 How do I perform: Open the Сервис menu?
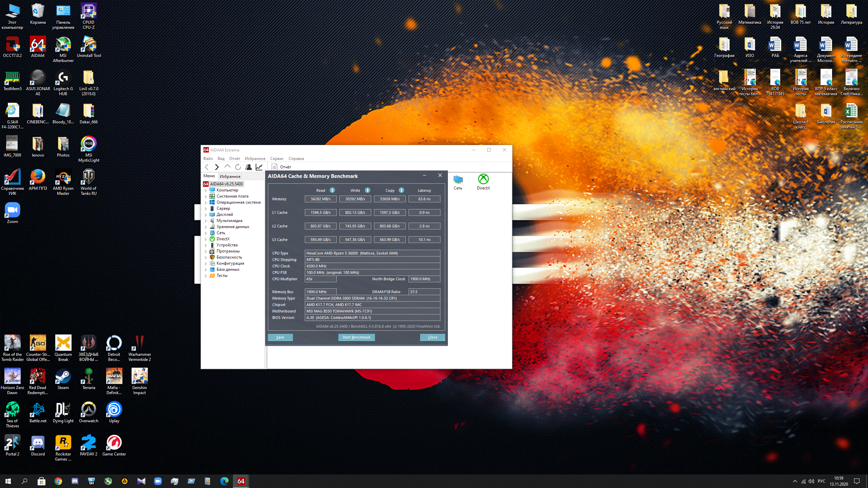coord(277,158)
